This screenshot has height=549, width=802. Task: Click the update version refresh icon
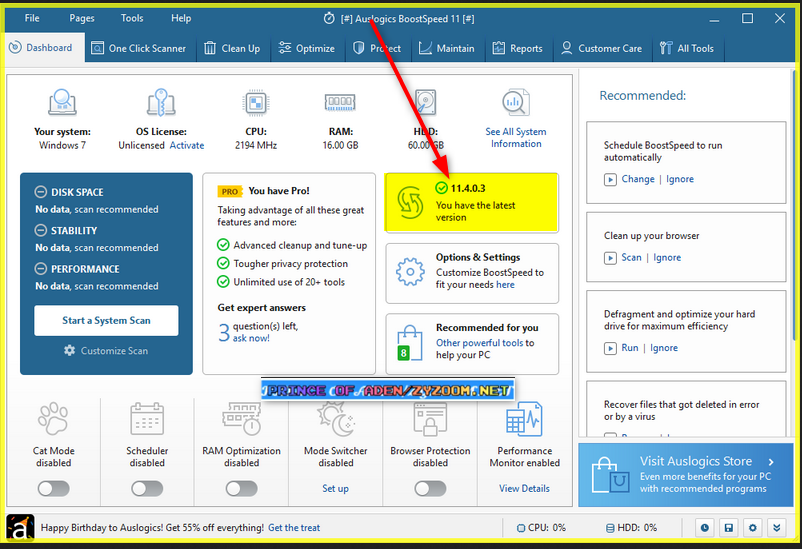pyautogui.click(x=410, y=203)
